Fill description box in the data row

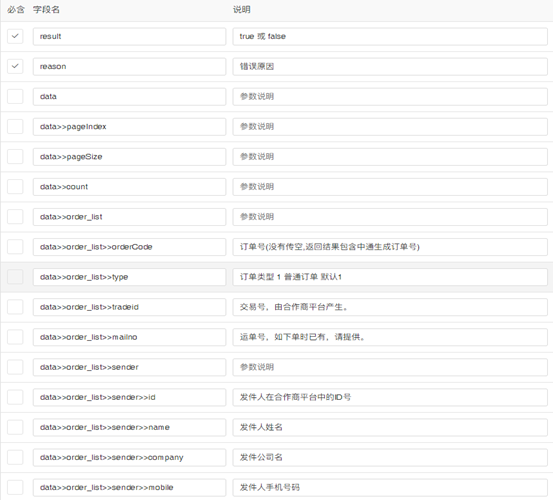(390, 97)
